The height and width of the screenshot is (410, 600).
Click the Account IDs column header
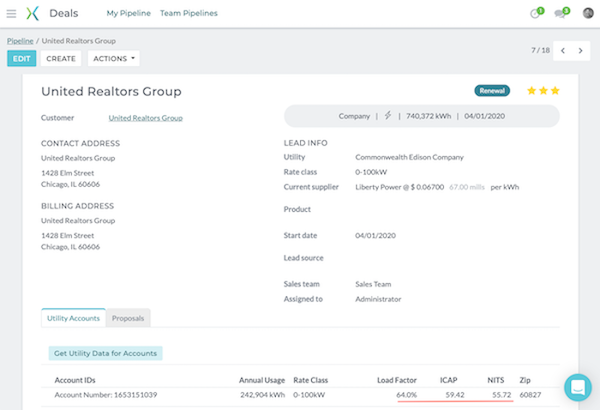tap(75, 380)
